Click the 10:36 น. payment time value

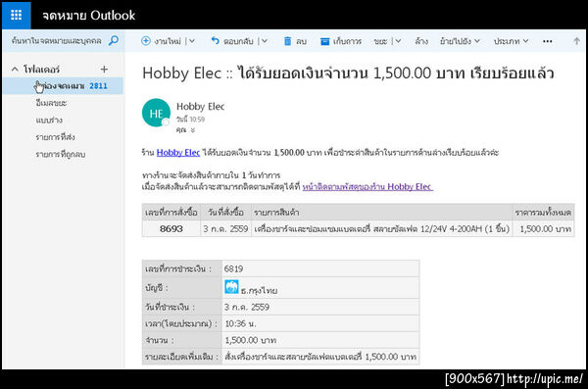[x=240, y=323]
